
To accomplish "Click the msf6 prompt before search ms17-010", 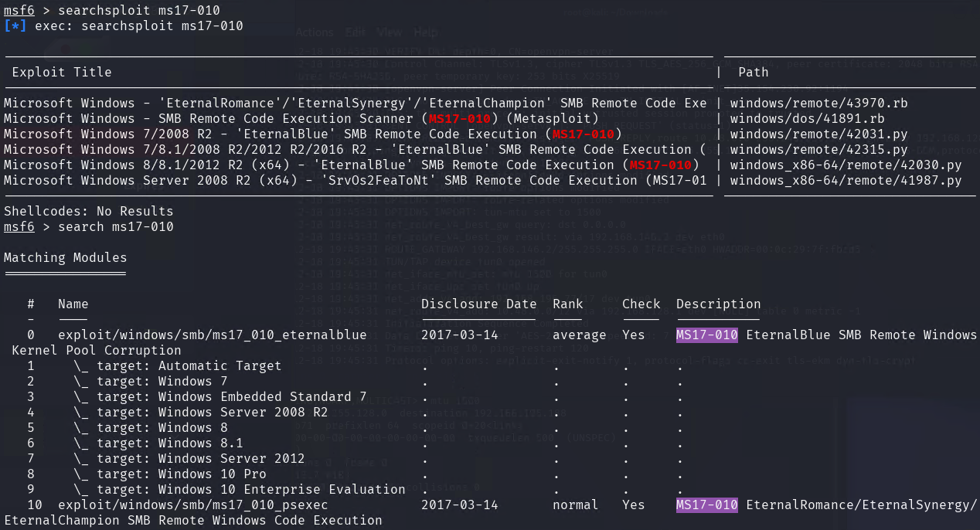I will pyautogui.click(x=19, y=226).
